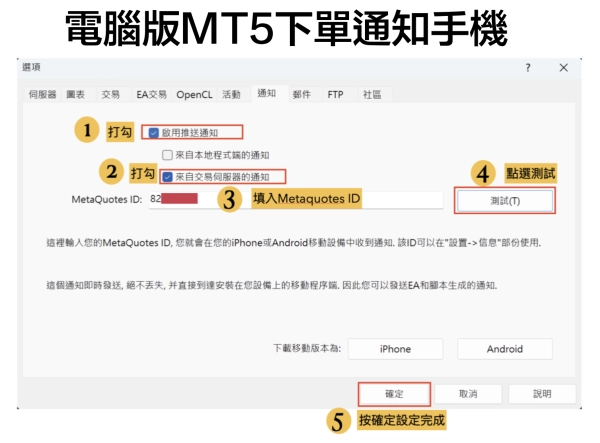Screen dimensions: 600x443
Task: Go to the EA交易 tab
Action: [150, 94]
